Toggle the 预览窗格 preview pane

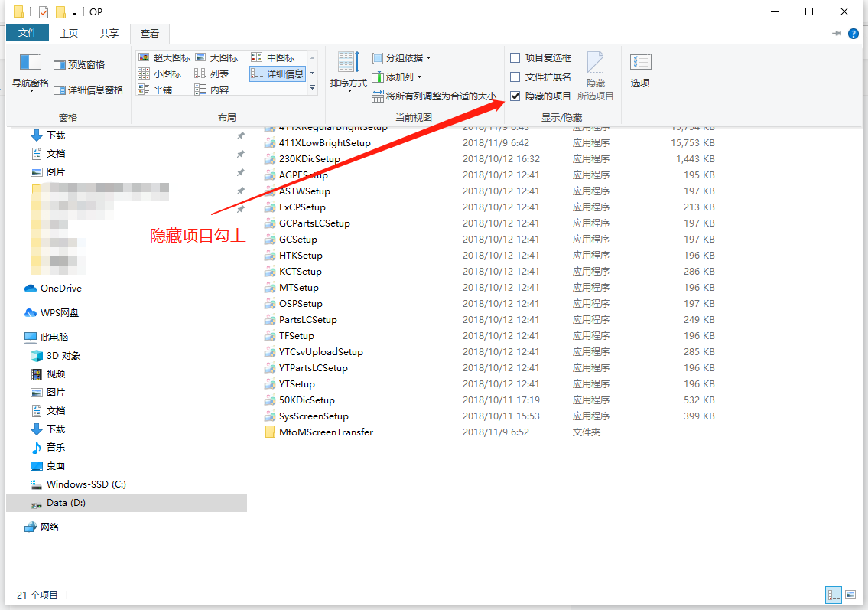(x=80, y=65)
